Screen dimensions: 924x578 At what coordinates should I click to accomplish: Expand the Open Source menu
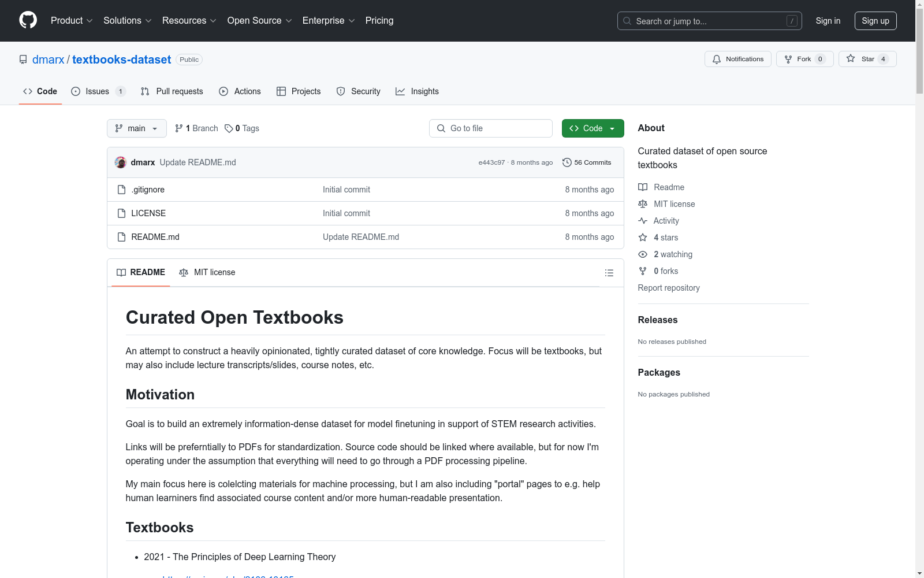click(x=260, y=20)
